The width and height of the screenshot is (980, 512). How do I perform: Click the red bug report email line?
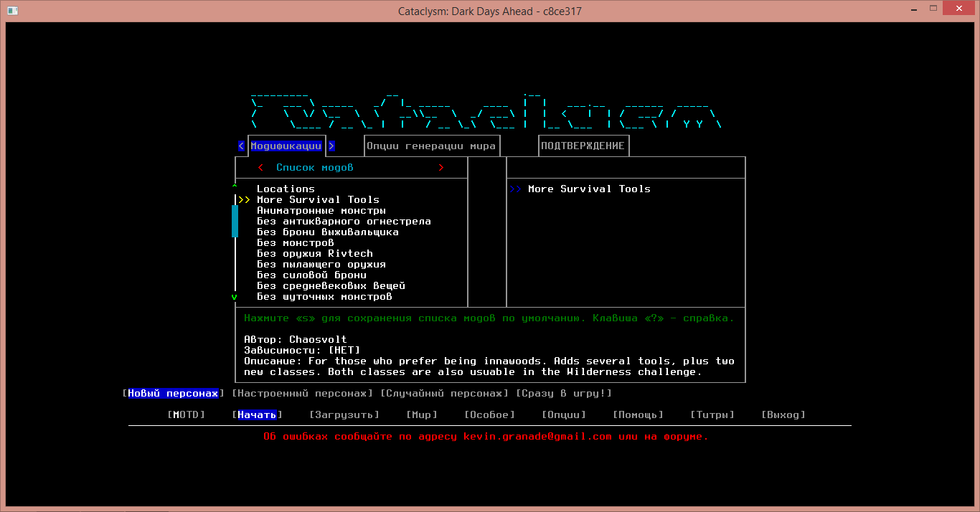[486, 436]
